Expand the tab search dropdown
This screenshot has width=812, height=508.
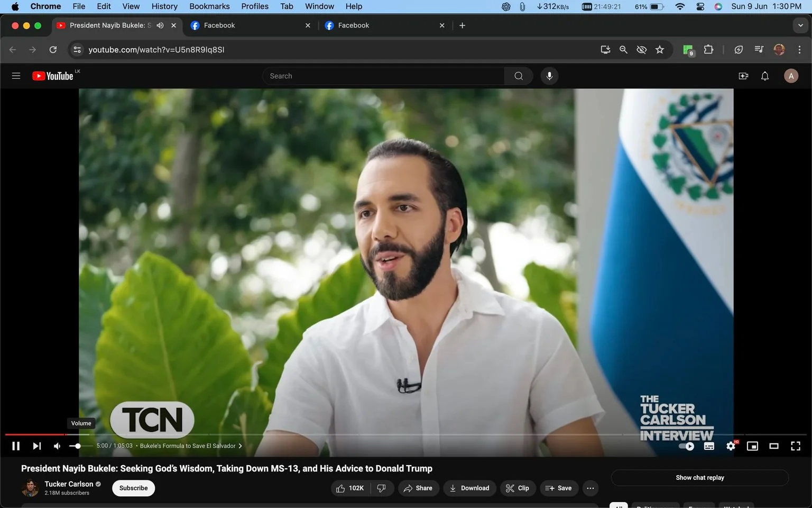[x=800, y=25]
